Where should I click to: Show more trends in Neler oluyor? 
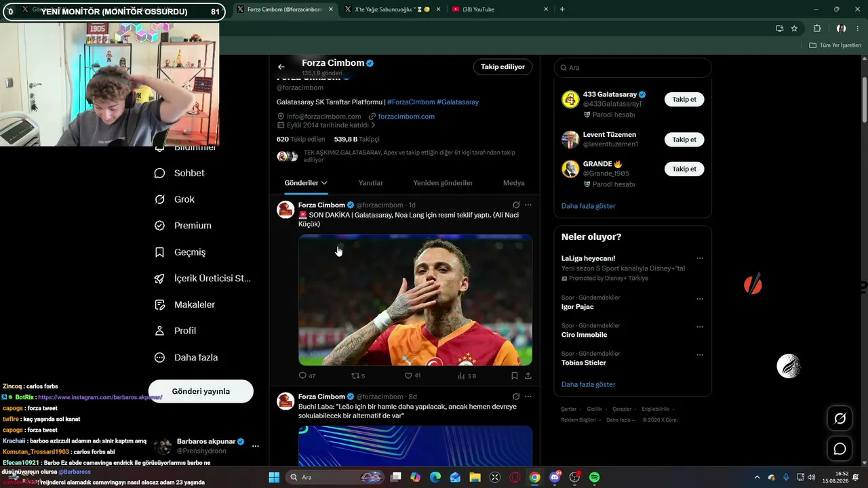coord(588,384)
